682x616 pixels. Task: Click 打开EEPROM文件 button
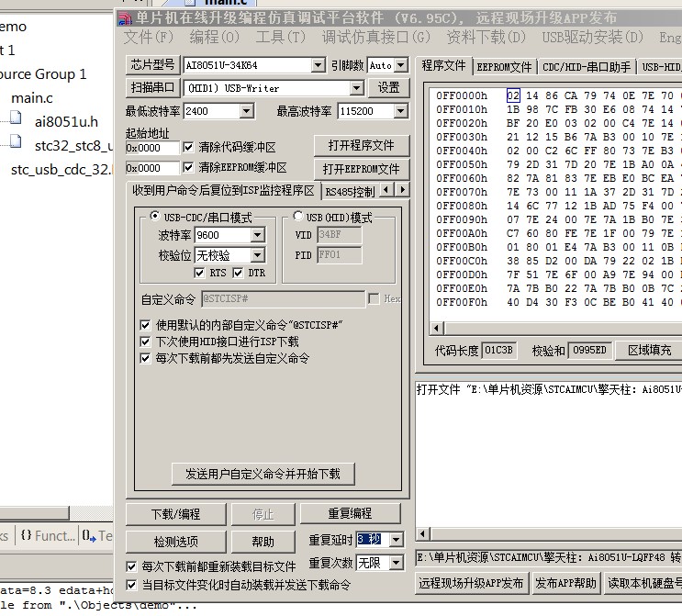click(x=361, y=169)
